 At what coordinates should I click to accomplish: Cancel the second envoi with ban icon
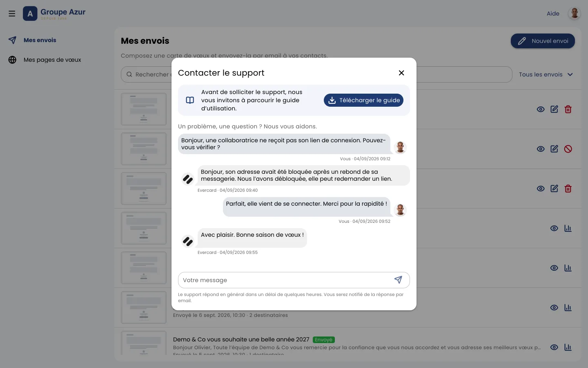coord(568,149)
